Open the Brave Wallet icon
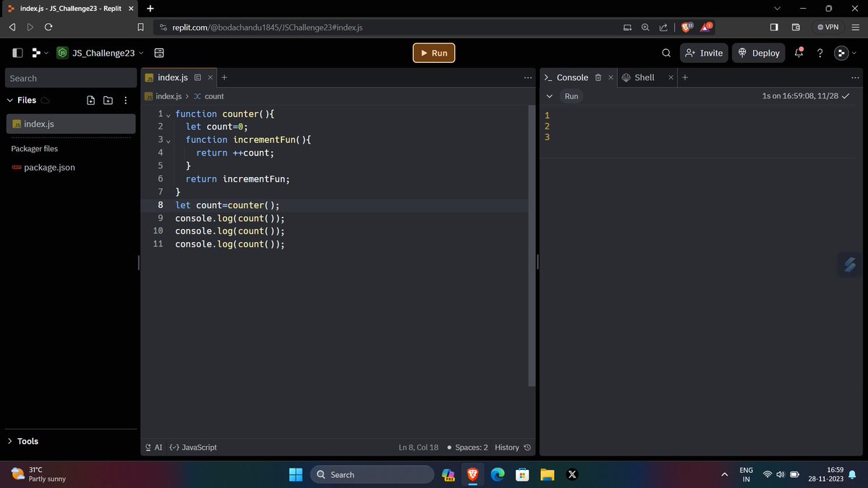 coord(796,27)
